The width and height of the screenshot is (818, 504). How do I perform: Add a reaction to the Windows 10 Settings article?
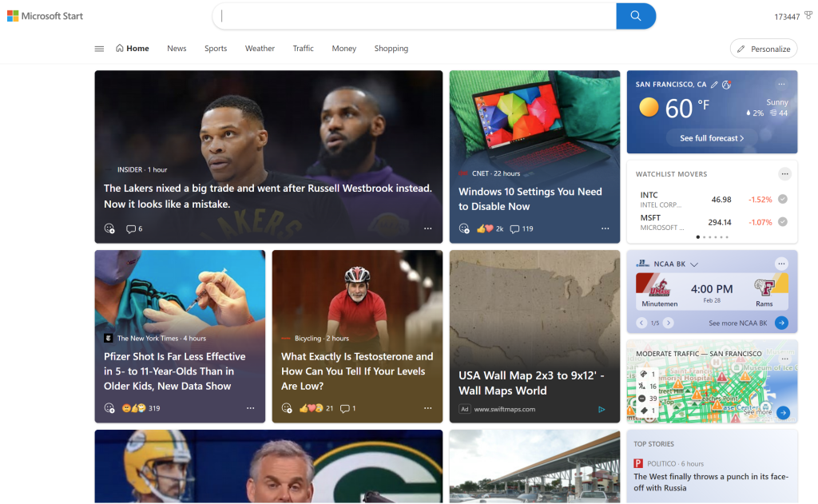[464, 228]
